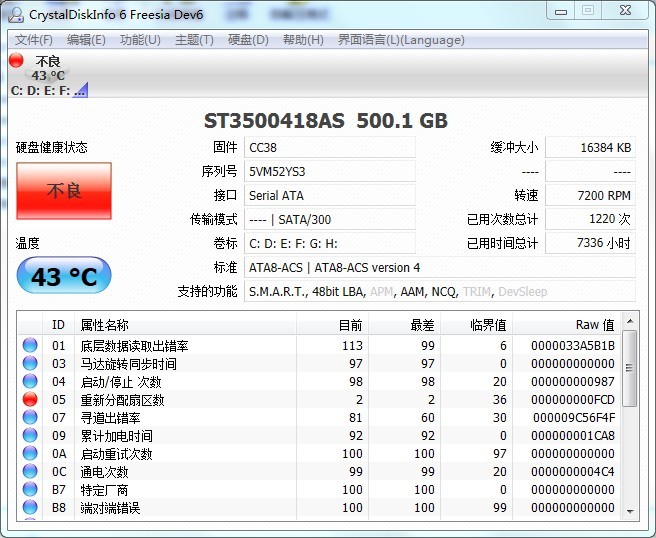Click the red 不良 health status button
Viewport: 656px width, 538px height.
coord(64,191)
